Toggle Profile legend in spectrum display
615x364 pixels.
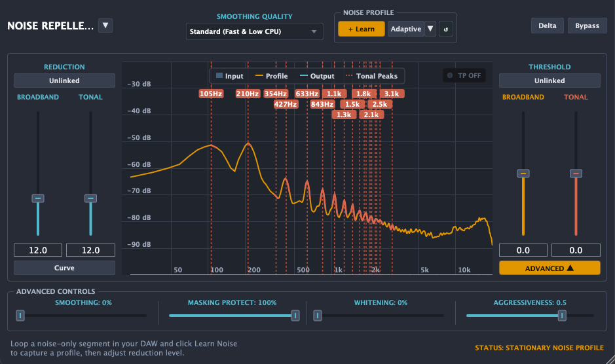(271, 76)
